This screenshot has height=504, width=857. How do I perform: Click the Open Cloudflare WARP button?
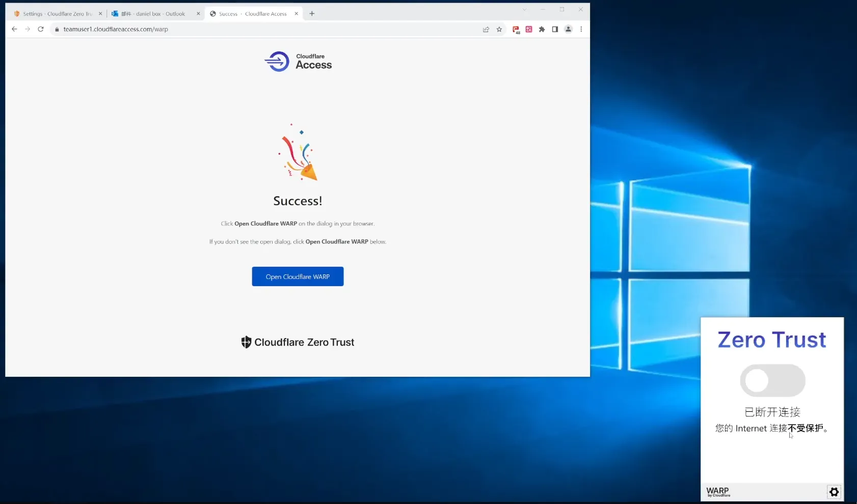[x=298, y=276]
